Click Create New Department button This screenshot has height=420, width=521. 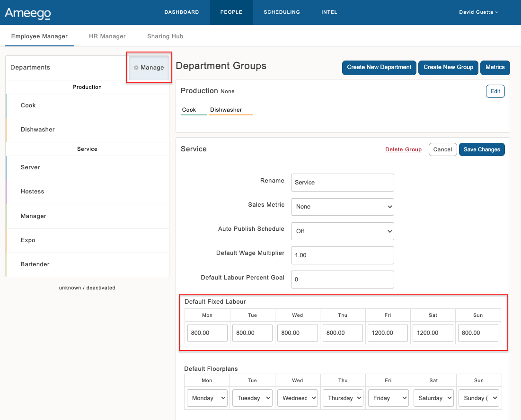[x=379, y=68]
